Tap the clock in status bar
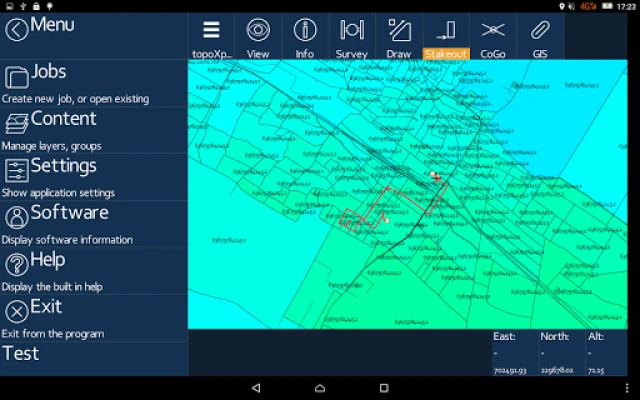The width and height of the screenshot is (640, 400). click(x=627, y=6)
